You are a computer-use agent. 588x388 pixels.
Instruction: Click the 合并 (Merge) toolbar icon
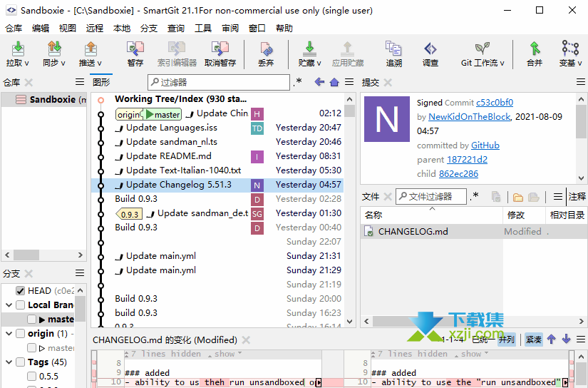coord(535,48)
